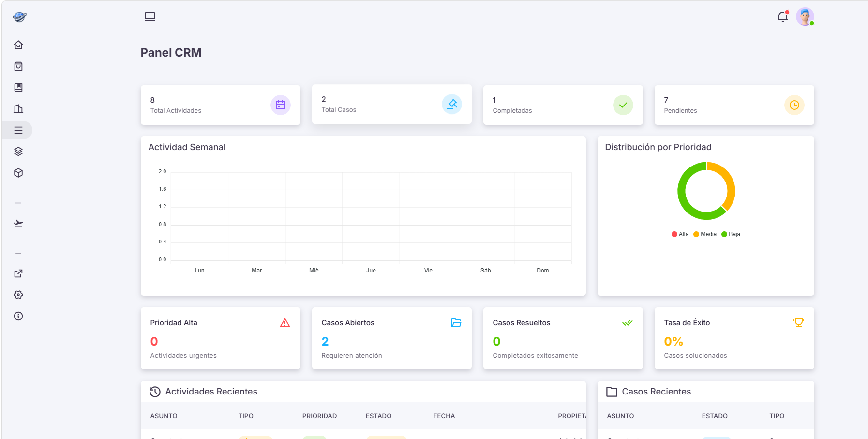868x439 pixels.
Task: Sort Casos Recientes by TIPO column
Action: click(x=777, y=416)
